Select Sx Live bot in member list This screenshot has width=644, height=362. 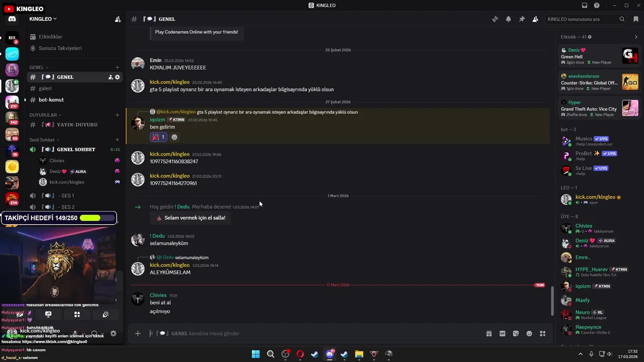click(x=599, y=170)
